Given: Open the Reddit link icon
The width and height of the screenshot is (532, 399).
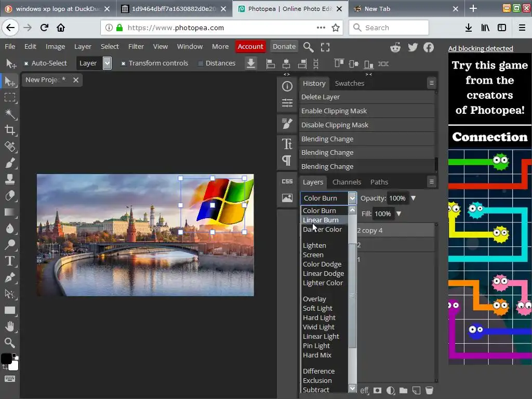Looking at the screenshot, I should pyautogui.click(x=395, y=47).
